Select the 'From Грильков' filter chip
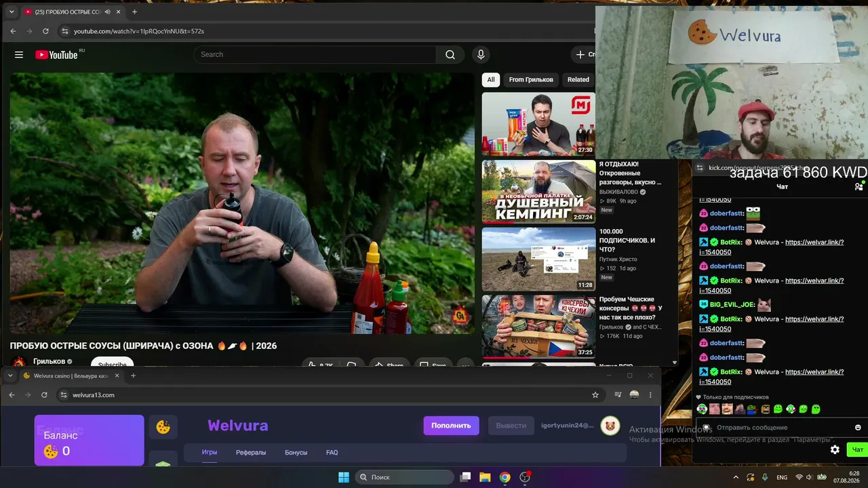The height and width of the screenshot is (488, 868). click(531, 80)
